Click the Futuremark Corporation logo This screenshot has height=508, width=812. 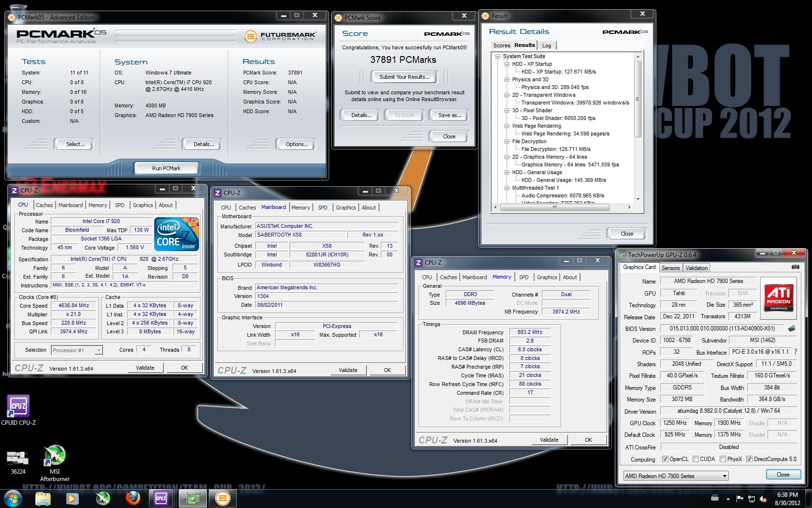280,36
